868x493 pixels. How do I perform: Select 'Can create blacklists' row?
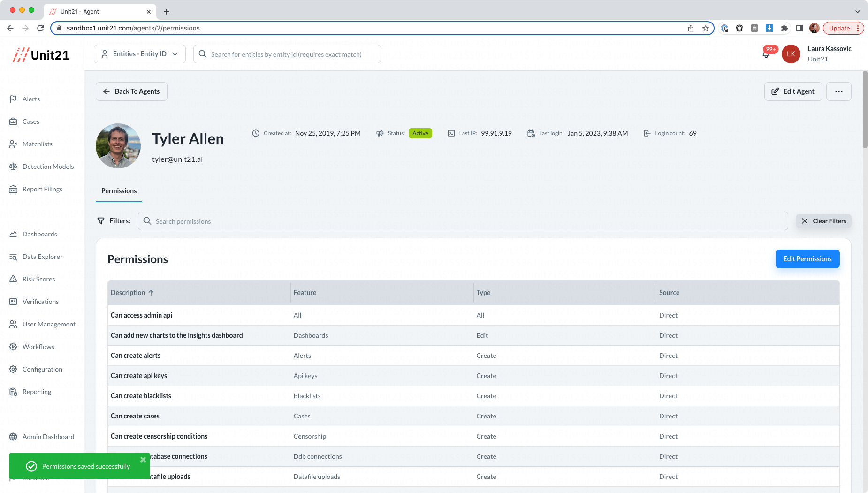tap(473, 396)
